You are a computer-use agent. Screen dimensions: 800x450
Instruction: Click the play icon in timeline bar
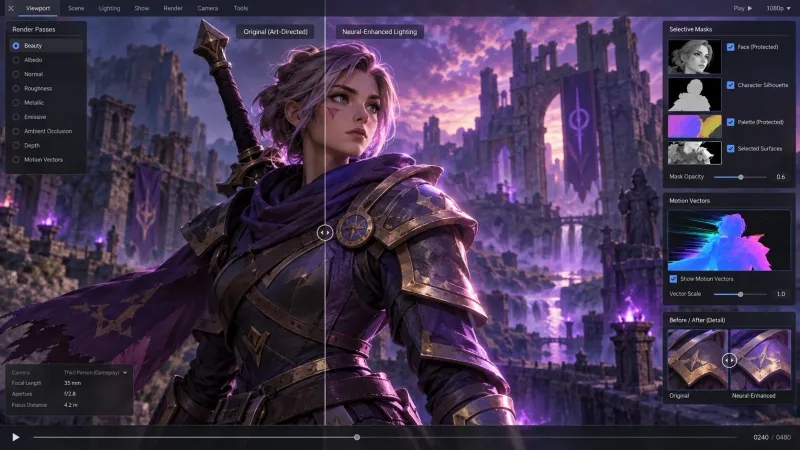tap(16, 437)
